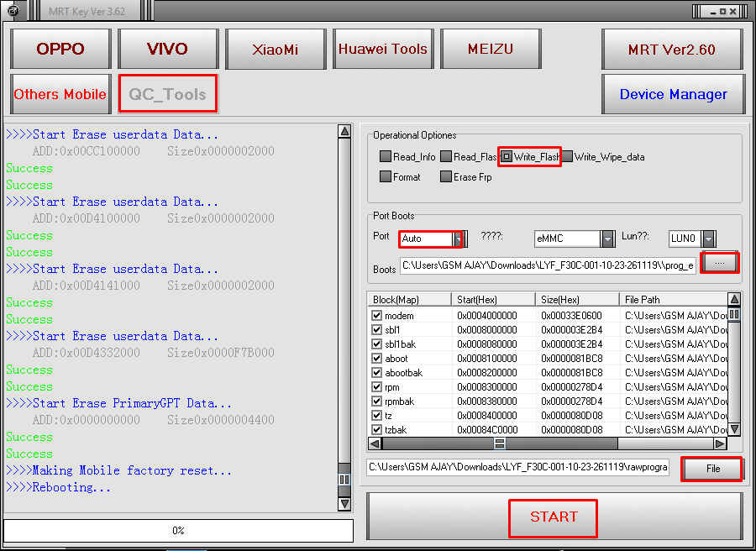
Task: Click log panel scroll up arrow
Action: pos(344,131)
